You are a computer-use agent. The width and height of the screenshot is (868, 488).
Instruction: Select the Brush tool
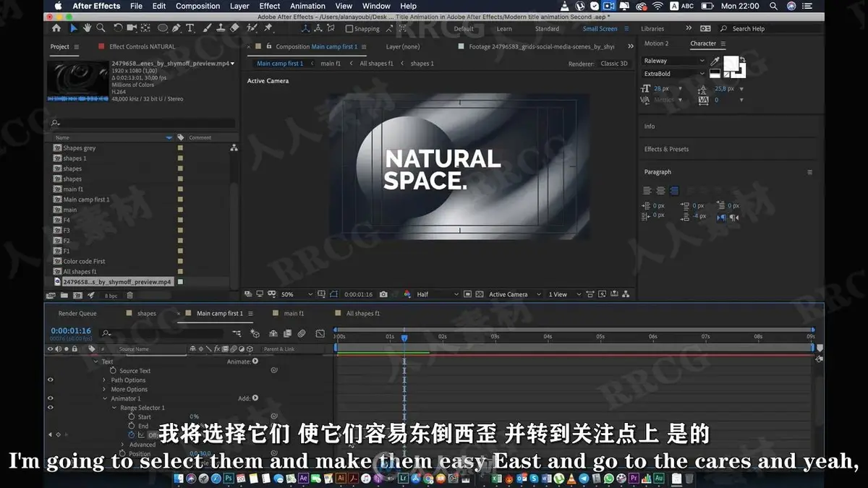(x=208, y=28)
